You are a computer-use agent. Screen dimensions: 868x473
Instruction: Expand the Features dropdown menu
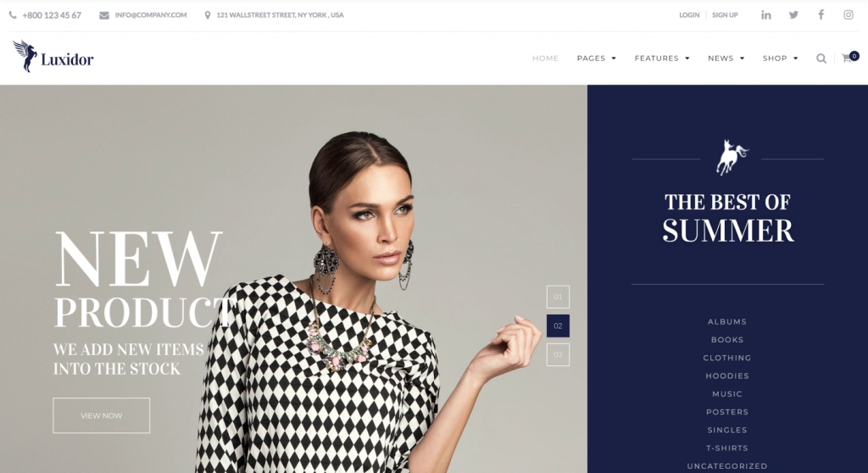click(662, 58)
